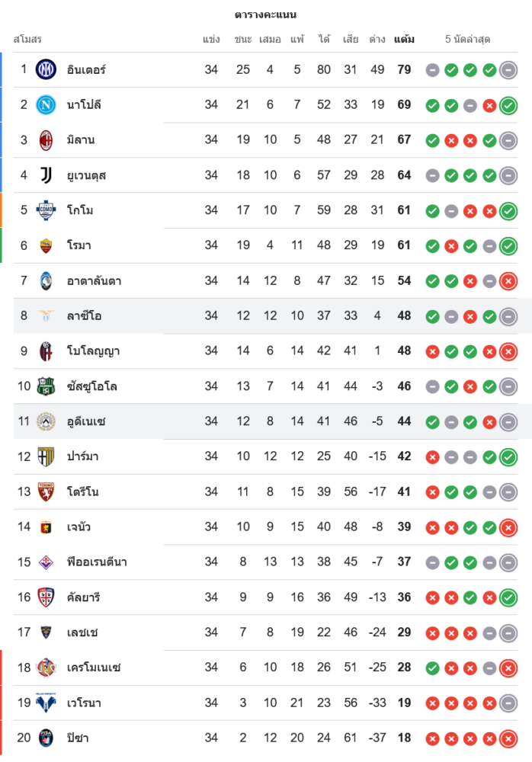
Task: Open the โกโม team link
Action: [x=80, y=210]
